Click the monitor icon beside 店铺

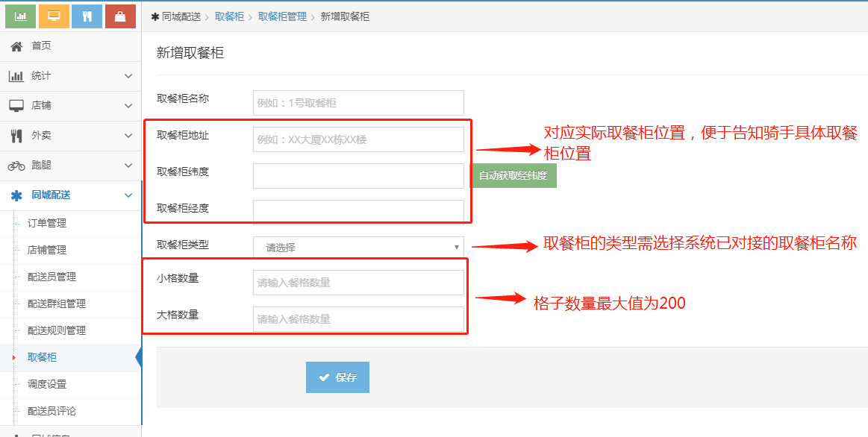click(16, 106)
